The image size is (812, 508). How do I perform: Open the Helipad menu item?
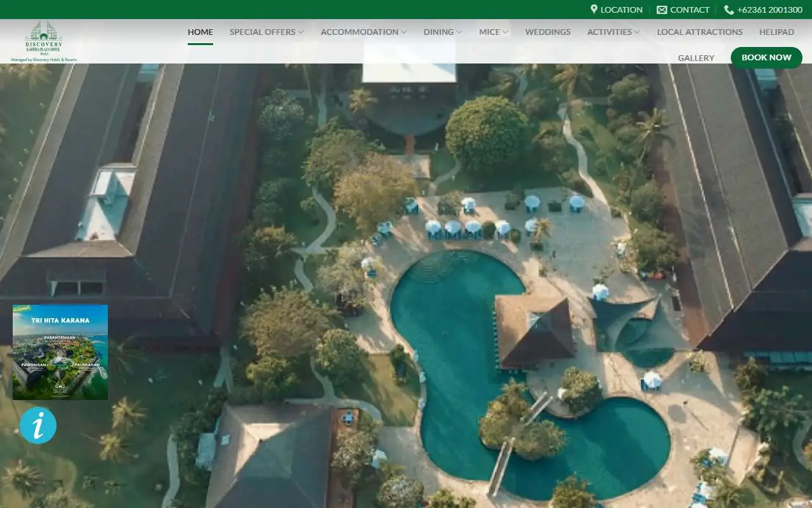point(776,32)
